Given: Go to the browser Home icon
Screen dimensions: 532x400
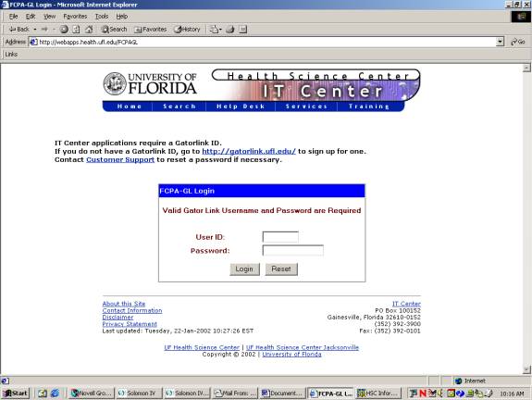Looking at the screenshot, I should pyautogui.click(x=89, y=30).
